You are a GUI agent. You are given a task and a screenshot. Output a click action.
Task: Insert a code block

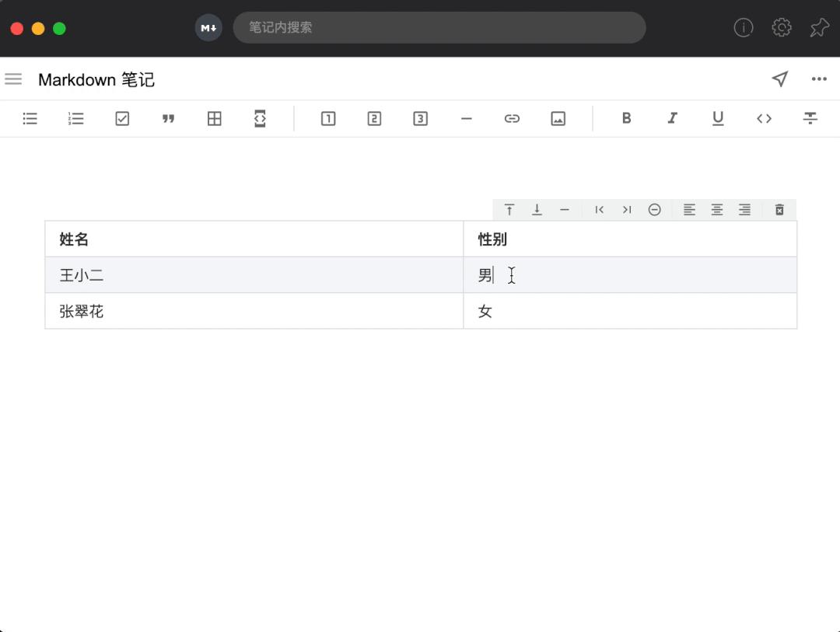pos(260,118)
